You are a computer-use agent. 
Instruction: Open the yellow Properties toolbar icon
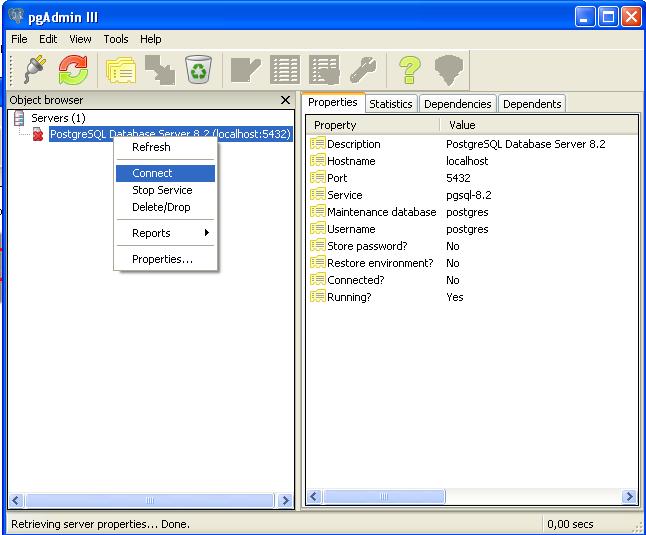[x=121, y=70]
